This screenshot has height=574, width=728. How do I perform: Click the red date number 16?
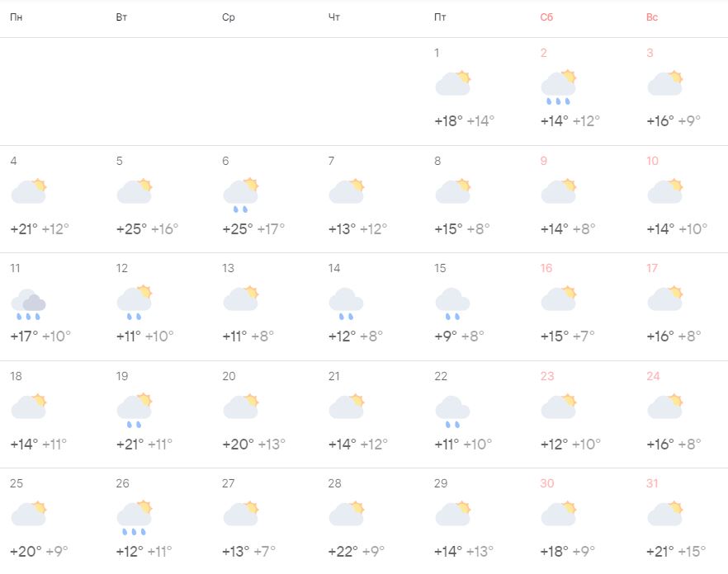click(546, 268)
